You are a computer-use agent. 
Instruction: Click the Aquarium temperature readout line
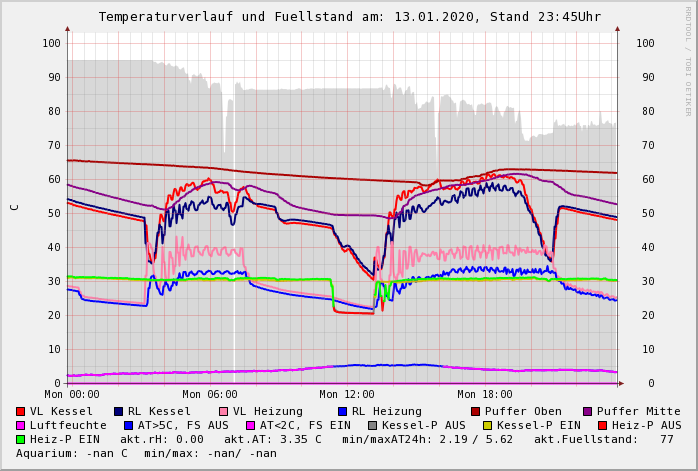point(146,453)
